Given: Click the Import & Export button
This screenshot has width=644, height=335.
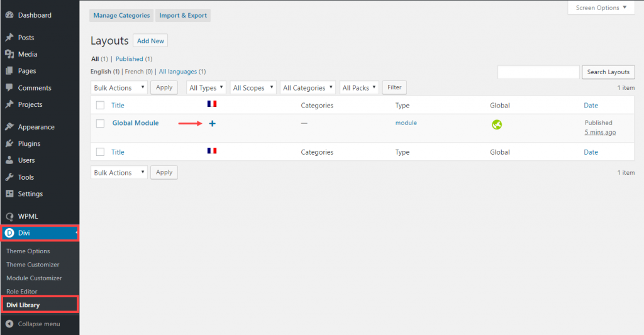Looking at the screenshot, I should 183,16.
